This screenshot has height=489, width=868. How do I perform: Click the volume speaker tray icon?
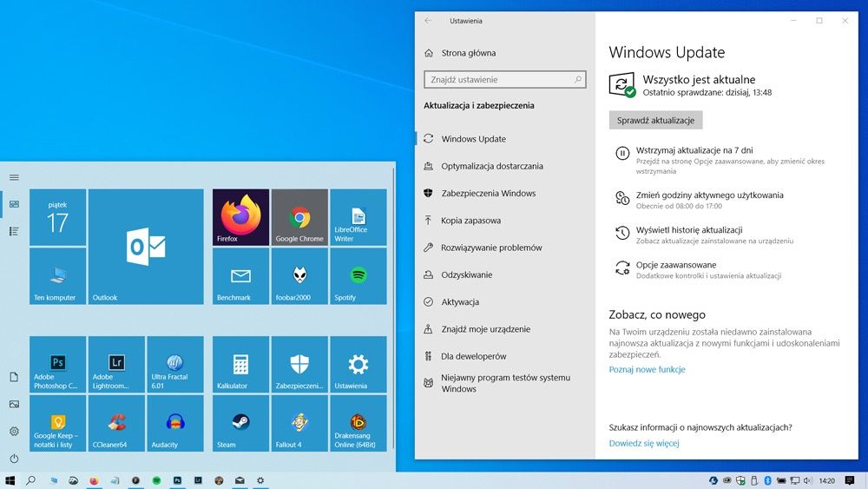point(807,480)
